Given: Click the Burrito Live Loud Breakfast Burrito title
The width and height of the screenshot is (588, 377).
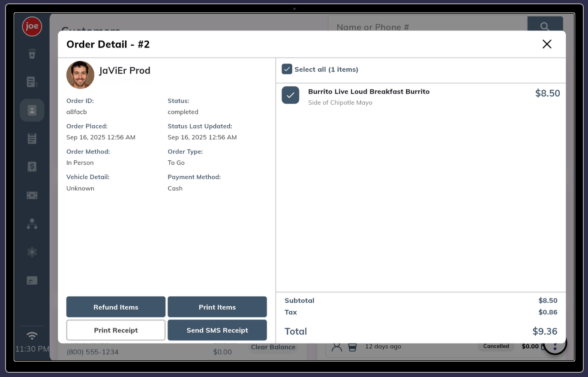Looking at the screenshot, I should tap(369, 92).
